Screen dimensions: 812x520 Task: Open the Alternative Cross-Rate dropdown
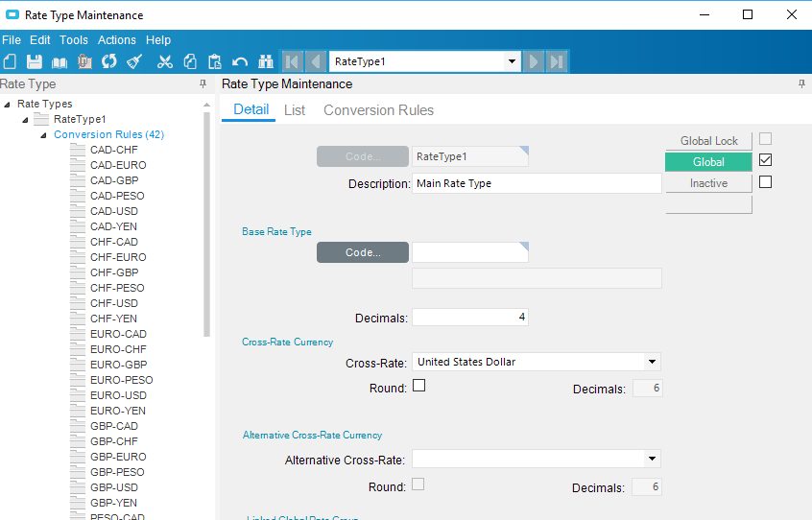click(x=652, y=459)
